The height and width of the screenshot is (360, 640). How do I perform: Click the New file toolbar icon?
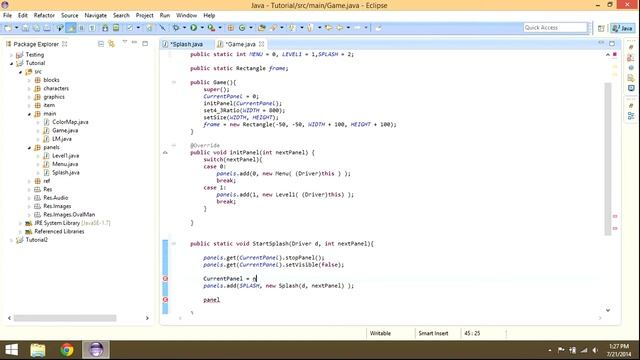pyautogui.click(x=8, y=28)
